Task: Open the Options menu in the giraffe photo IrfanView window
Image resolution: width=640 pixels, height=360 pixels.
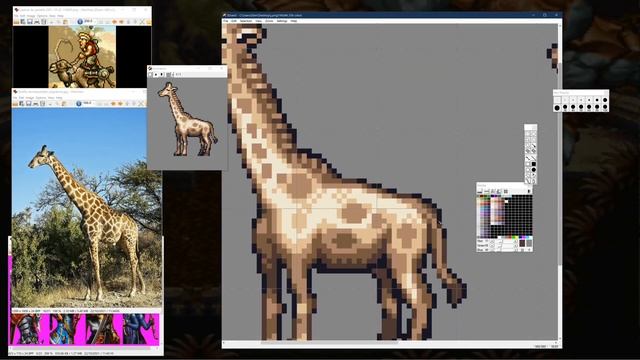Action: [x=41, y=98]
